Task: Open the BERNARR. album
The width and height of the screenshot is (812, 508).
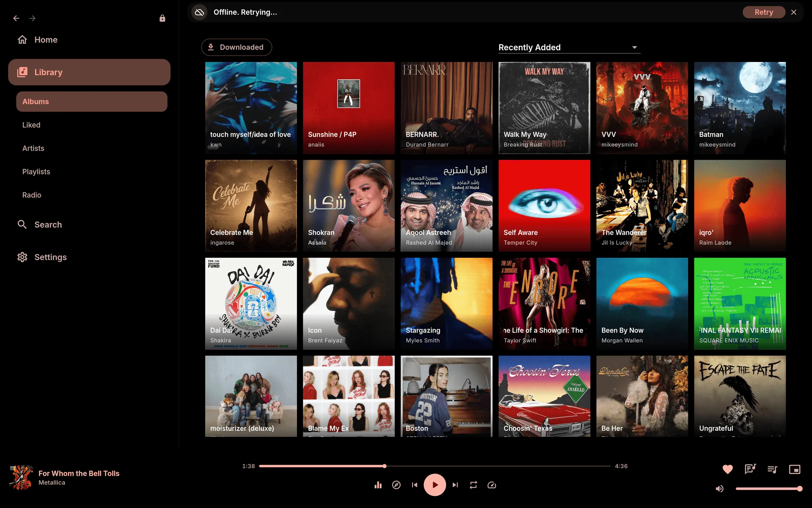Action: pyautogui.click(x=447, y=108)
